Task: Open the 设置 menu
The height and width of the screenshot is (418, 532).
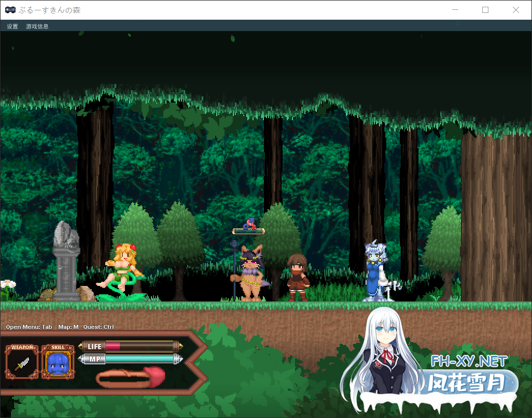Action: 11,26
